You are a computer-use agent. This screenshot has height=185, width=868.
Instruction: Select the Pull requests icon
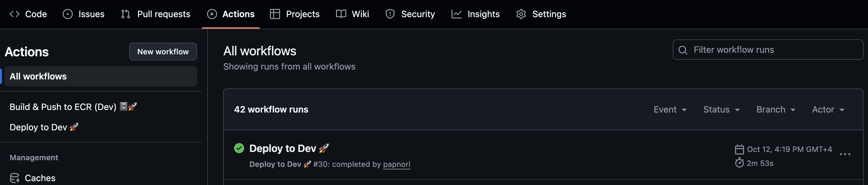pyautogui.click(x=125, y=14)
